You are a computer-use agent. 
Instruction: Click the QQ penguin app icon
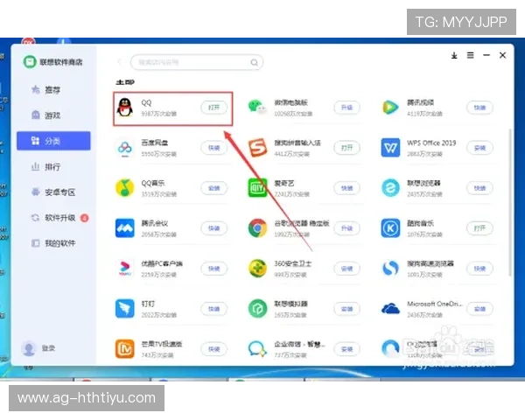pyautogui.click(x=124, y=108)
